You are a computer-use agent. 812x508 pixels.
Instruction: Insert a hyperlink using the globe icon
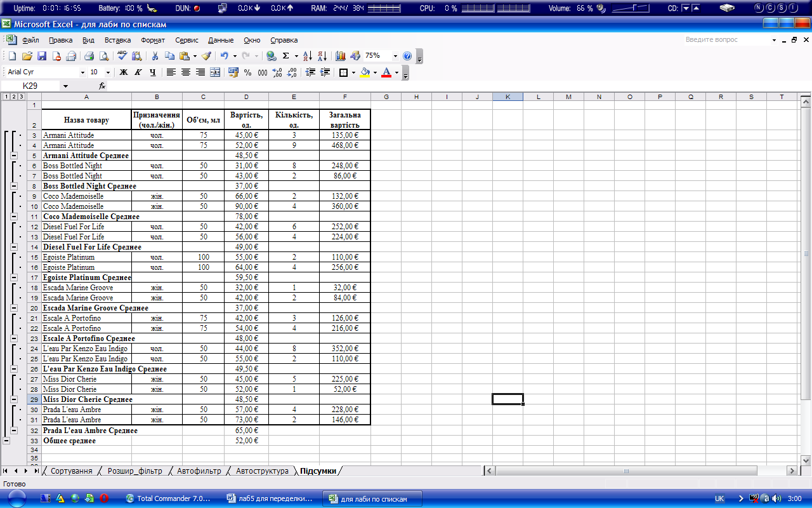coord(271,56)
